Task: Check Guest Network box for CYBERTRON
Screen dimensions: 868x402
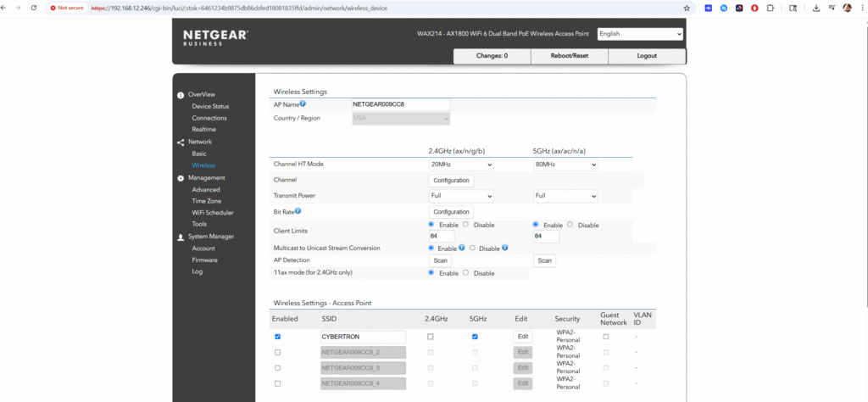Action: point(605,337)
